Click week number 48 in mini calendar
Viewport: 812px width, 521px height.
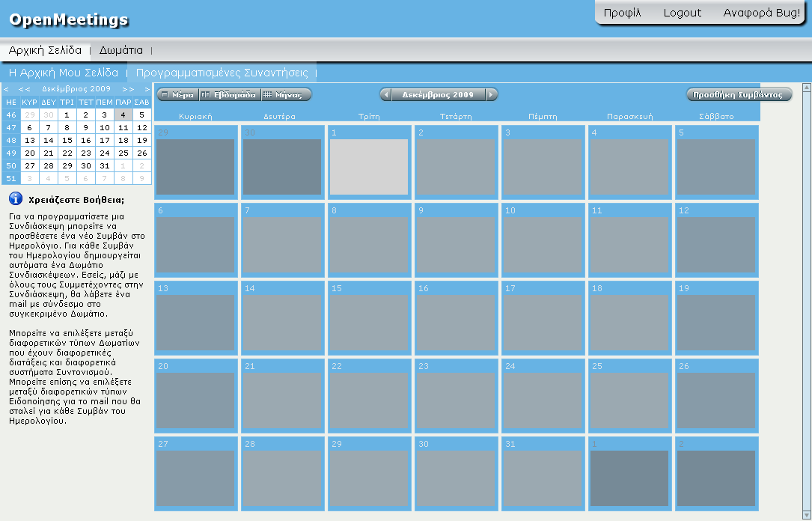(x=11, y=140)
